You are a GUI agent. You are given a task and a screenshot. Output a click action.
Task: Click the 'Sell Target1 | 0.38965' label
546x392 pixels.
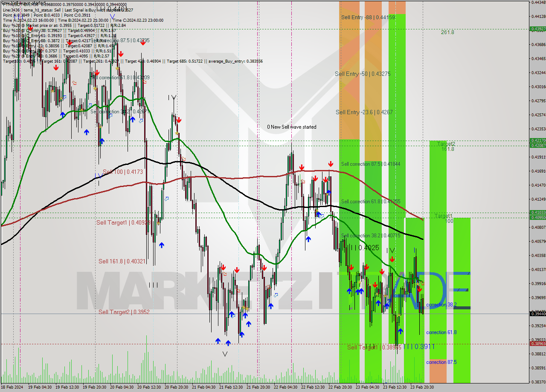pos(374,347)
